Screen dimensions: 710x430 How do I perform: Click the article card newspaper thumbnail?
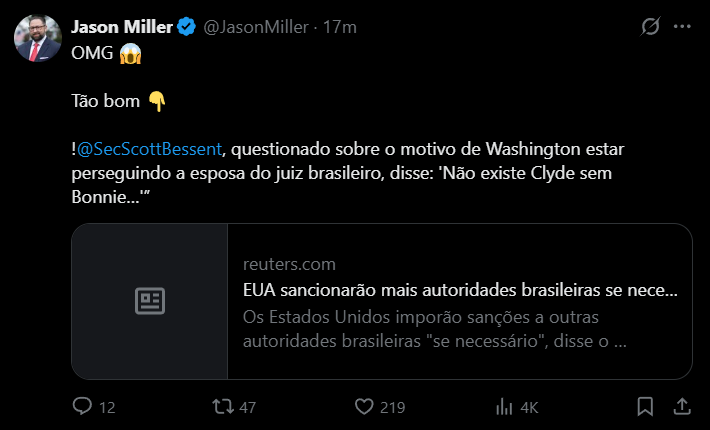point(150,301)
